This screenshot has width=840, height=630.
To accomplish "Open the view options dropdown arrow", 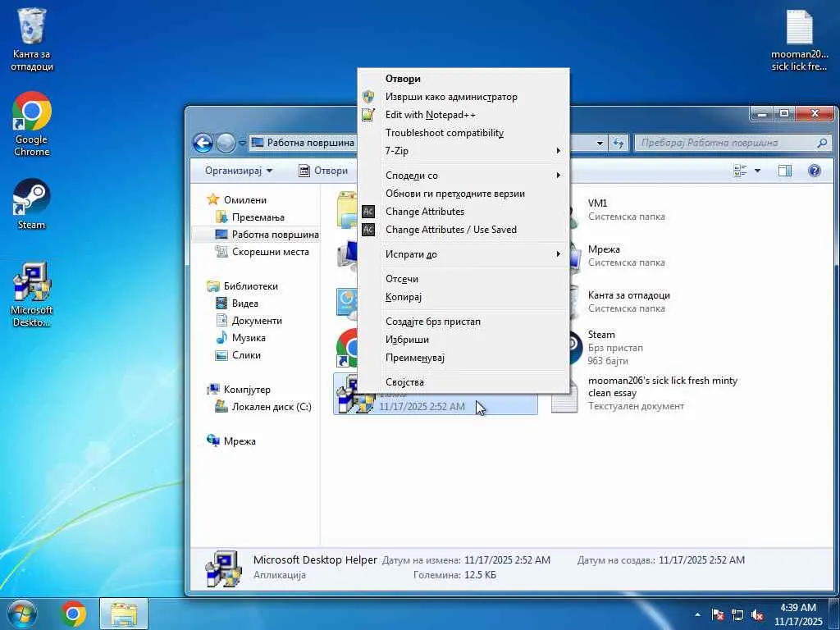I will (757, 171).
